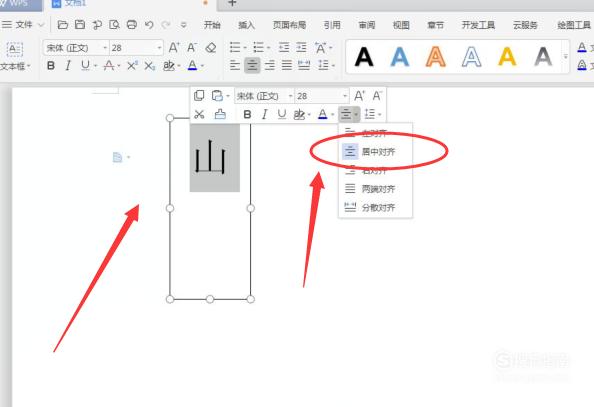The width and height of the screenshot is (594, 407).
Task: Choose 分散对齐 from alignment menu
Action: coord(375,207)
